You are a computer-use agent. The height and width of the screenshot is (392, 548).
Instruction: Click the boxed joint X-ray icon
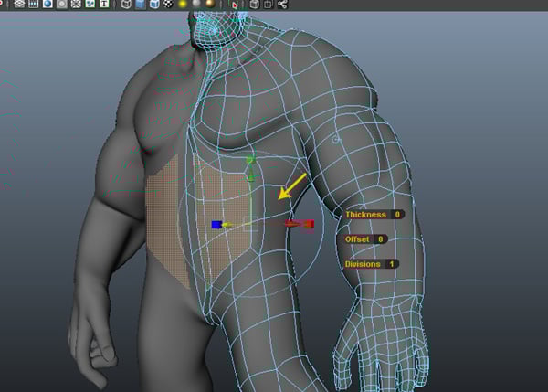pos(269,5)
